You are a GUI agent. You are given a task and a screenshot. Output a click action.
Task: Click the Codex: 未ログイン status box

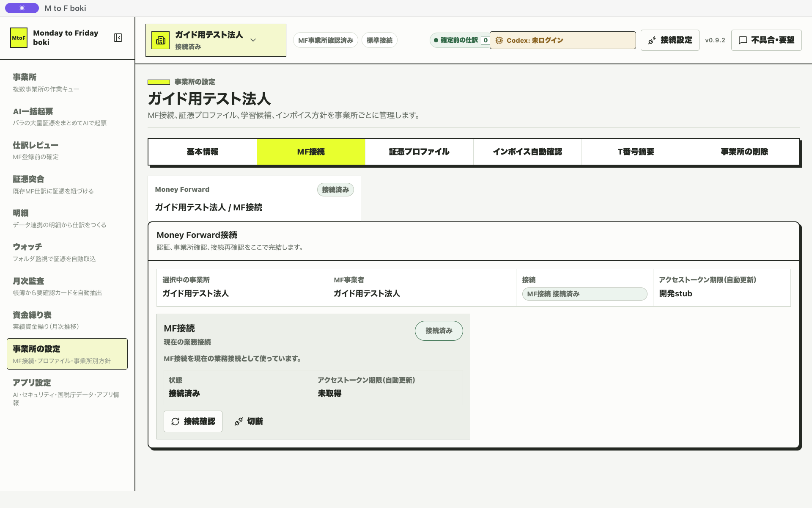(x=562, y=40)
